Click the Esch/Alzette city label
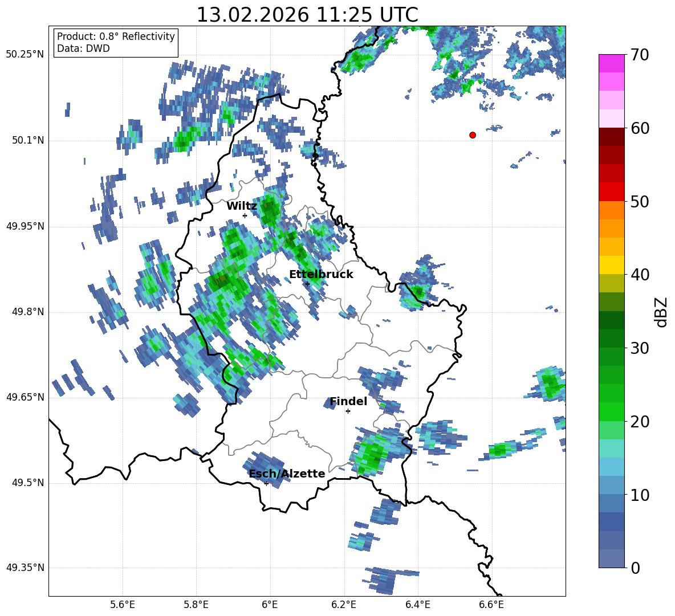Screen dimensions: 675x616 [x=287, y=474]
